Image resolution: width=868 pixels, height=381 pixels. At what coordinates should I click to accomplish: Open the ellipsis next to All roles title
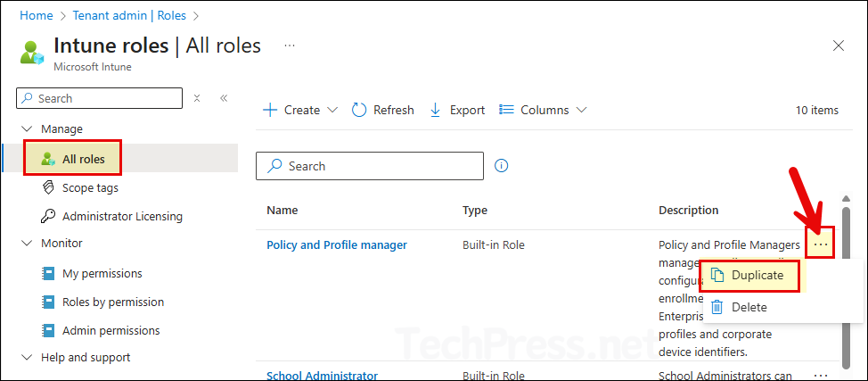click(289, 45)
